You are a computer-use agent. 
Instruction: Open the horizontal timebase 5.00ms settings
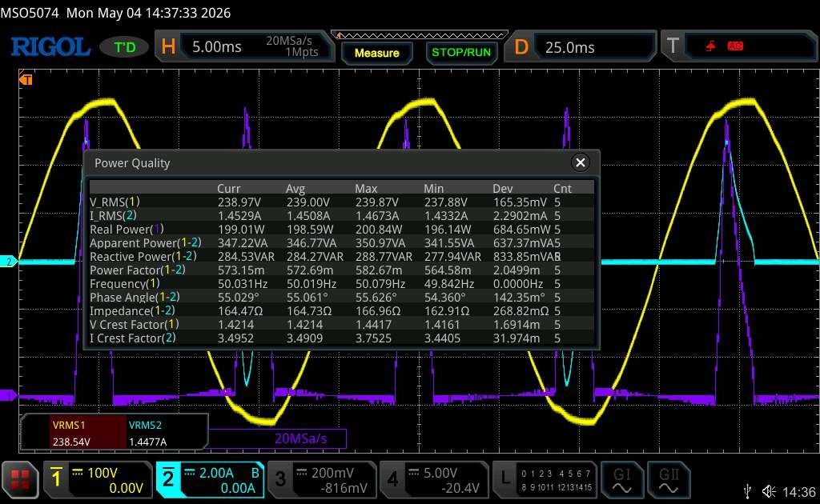[x=245, y=46]
